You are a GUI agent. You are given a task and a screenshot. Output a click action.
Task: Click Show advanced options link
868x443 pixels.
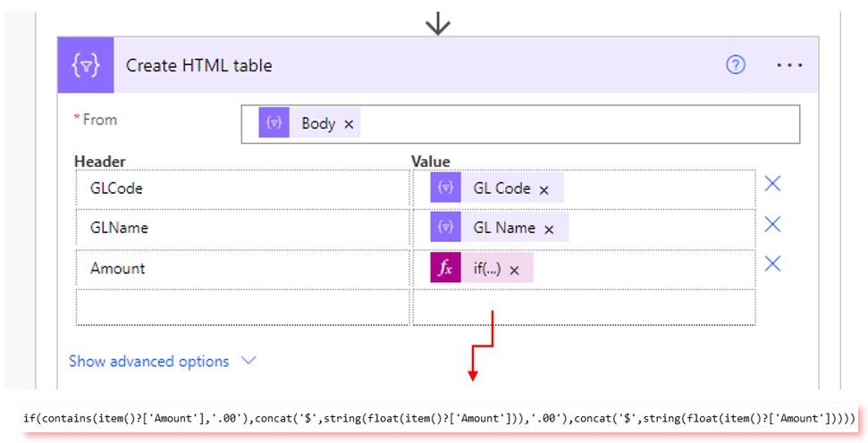[149, 361]
